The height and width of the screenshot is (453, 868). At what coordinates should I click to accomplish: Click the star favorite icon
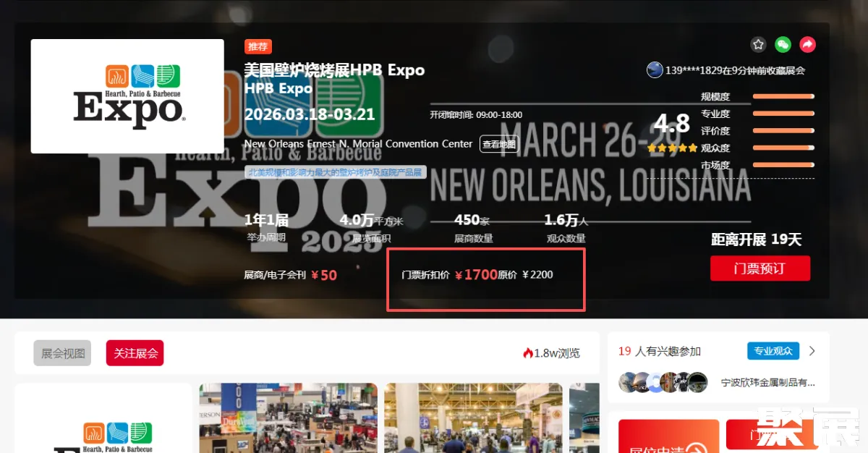coord(758,45)
